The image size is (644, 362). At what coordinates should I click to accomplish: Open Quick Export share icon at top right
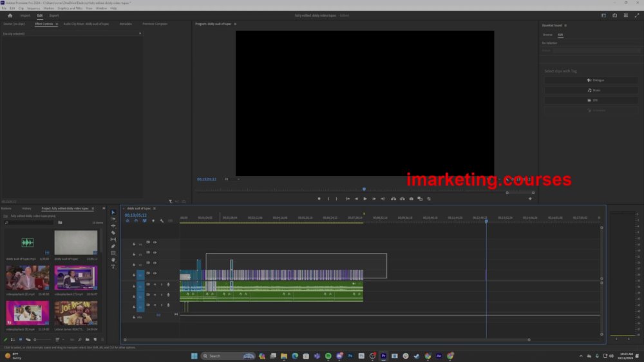pos(615,15)
